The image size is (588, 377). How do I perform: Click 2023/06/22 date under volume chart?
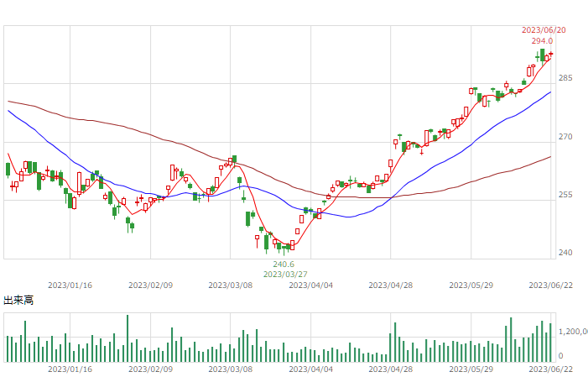(x=551, y=369)
